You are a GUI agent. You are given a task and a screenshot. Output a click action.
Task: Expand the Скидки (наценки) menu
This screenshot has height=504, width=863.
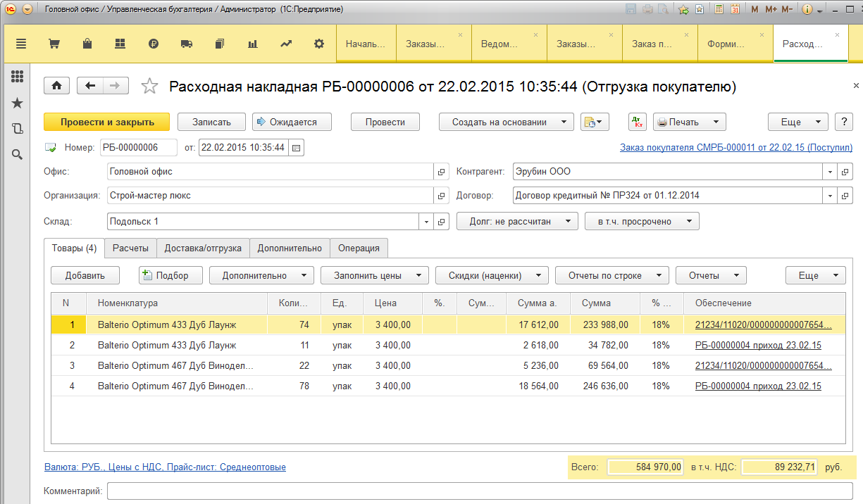[x=492, y=275]
